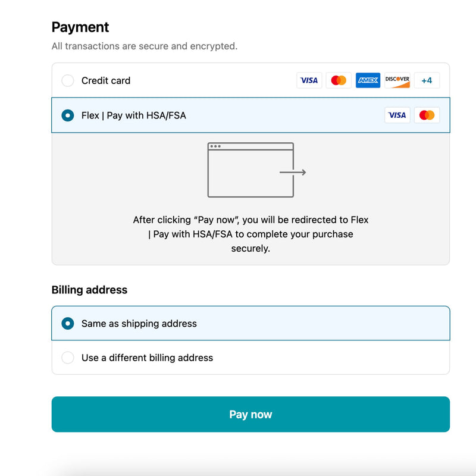Click the American Express card icon
This screenshot has height=476, width=476.
[368, 80]
